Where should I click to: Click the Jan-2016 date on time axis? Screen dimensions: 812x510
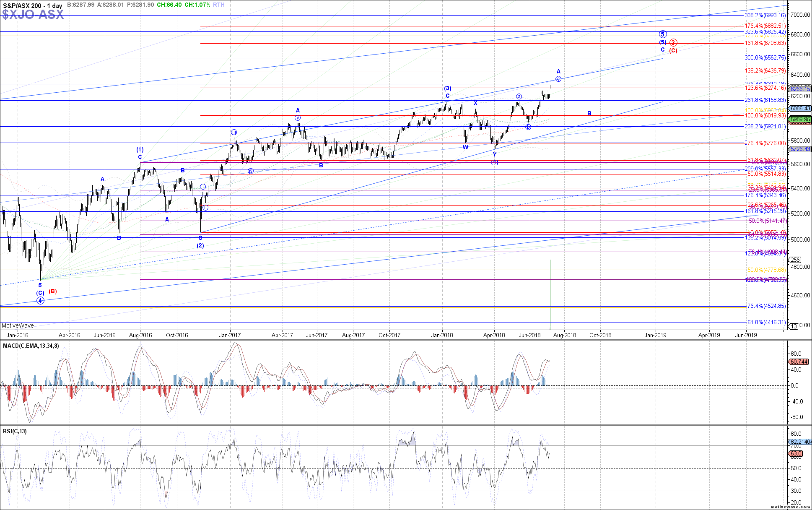coord(18,335)
